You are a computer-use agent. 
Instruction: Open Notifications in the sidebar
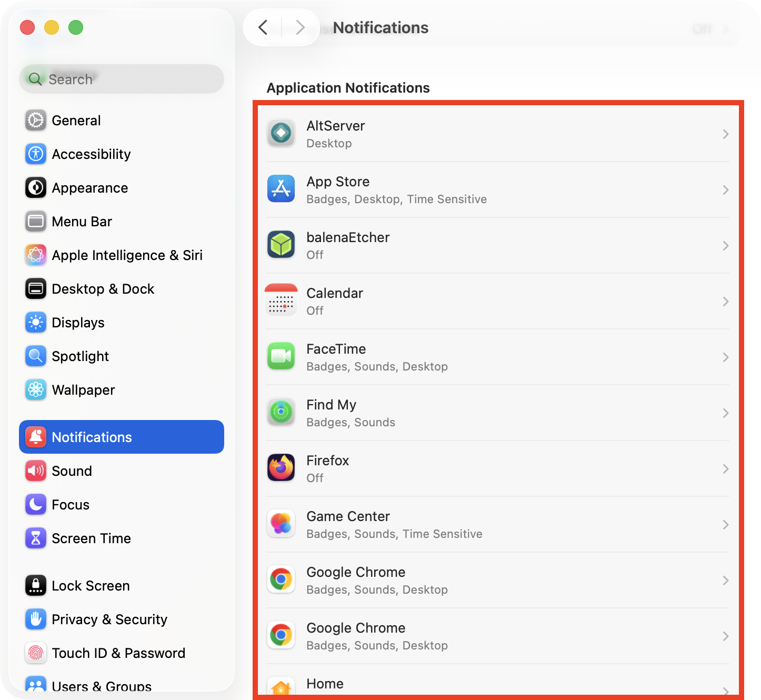(91, 437)
